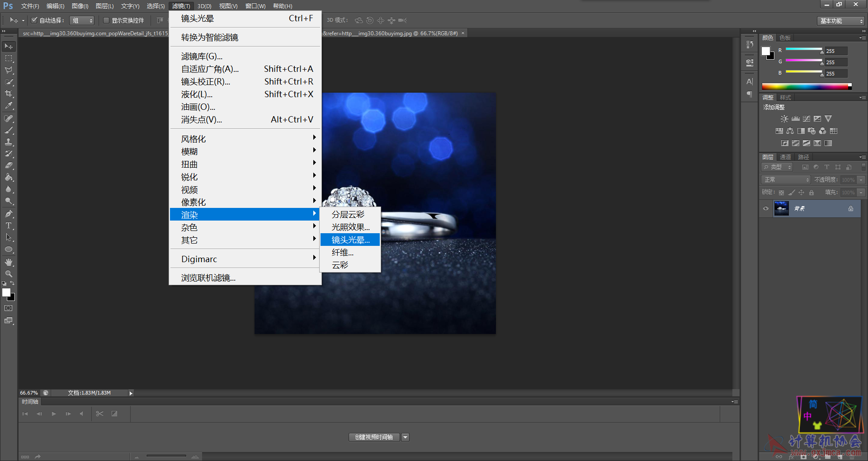This screenshot has width=868, height=461.
Task: Select the Pen tool
Action: click(x=9, y=214)
